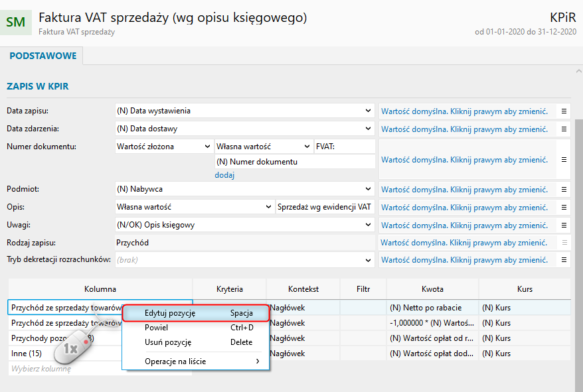Viewport: 583px width, 392px height.
Task: Select Usuń pozycję from context menu
Action: pyautogui.click(x=196, y=342)
